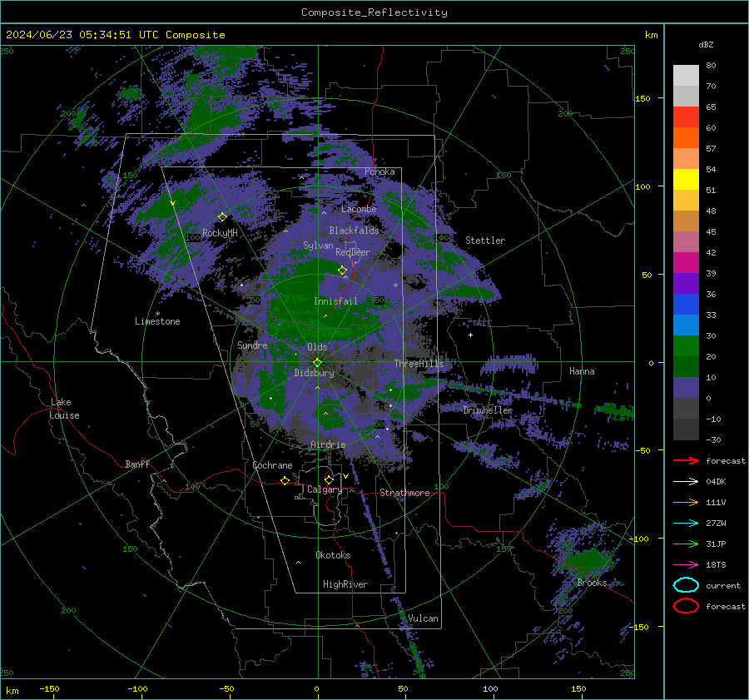Click the -150 tick on bottom axis
Image resolution: width=749 pixels, height=700 pixels.
click(x=49, y=688)
